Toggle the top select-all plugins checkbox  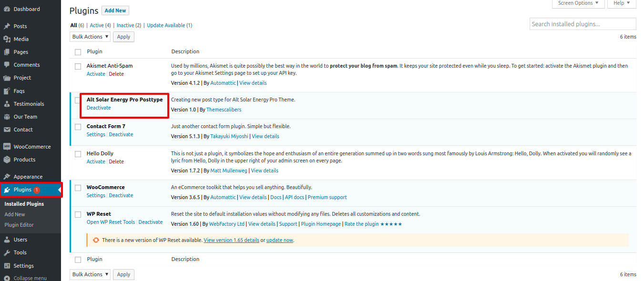pos(78,52)
